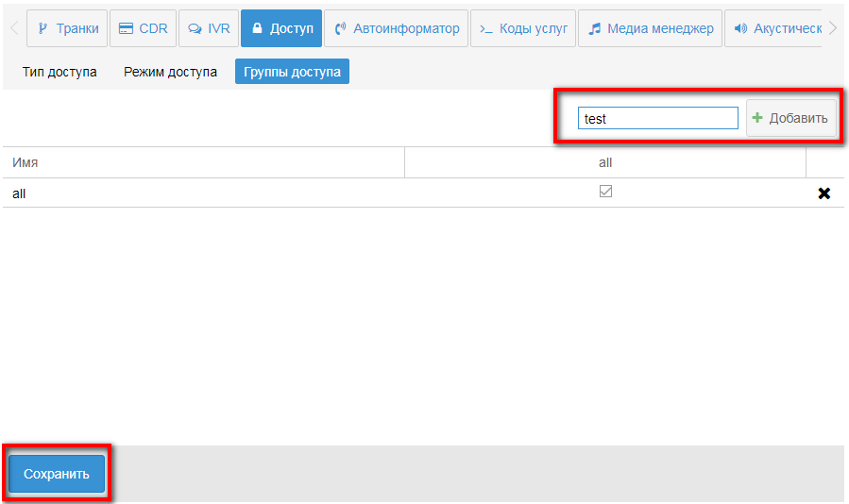This screenshot has height=504, width=849.
Task: Select the Группы доступа subtab
Action: pyautogui.click(x=292, y=72)
